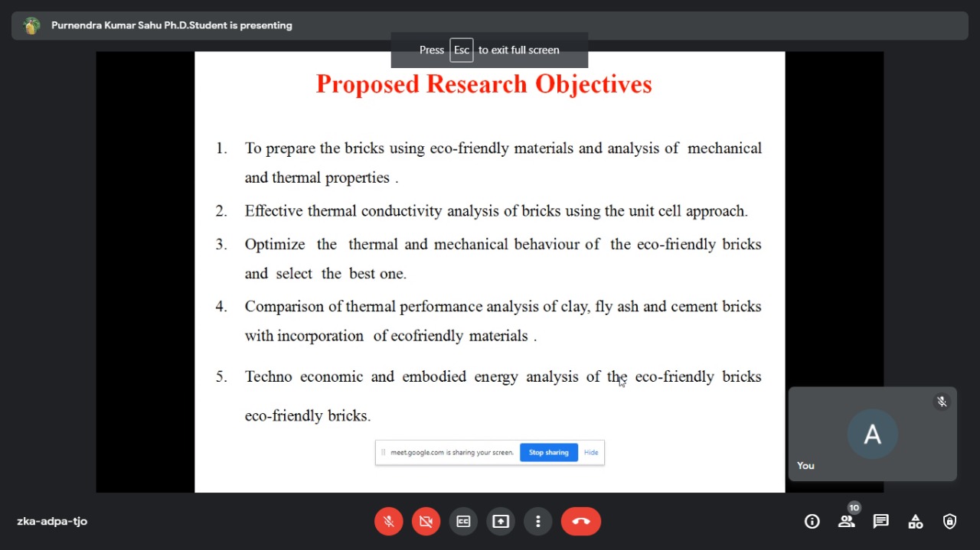Click 'Purnendra Kumar Sahu Ph.D.Student is presenting' text

(171, 25)
